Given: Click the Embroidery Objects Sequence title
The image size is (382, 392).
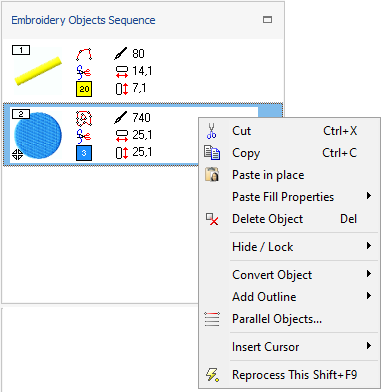Looking at the screenshot, I should (x=83, y=20).
